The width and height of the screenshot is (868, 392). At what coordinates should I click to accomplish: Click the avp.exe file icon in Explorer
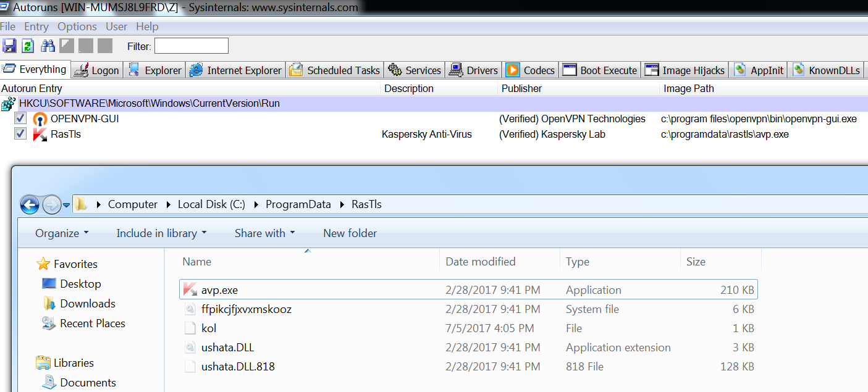point(191,290)
